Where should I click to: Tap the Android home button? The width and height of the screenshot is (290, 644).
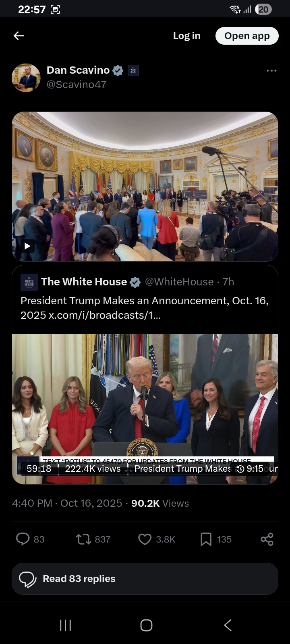(x=146, y=625)
